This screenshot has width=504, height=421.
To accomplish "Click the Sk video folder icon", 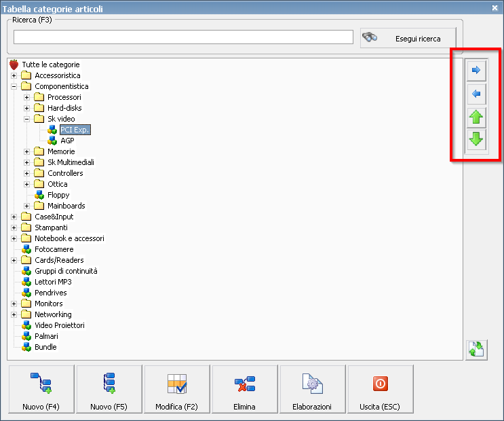I will coord(39,119).
